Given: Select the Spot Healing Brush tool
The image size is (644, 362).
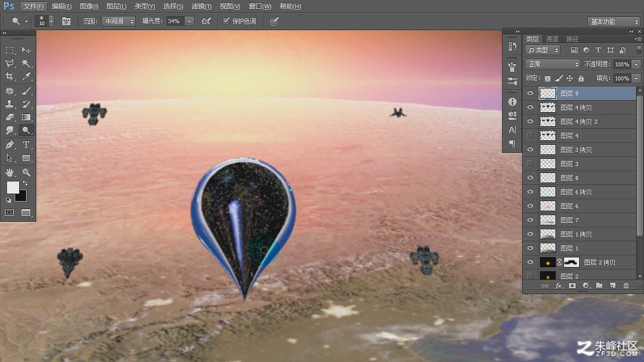Looking at the screenshot, I should click(10, 91).
